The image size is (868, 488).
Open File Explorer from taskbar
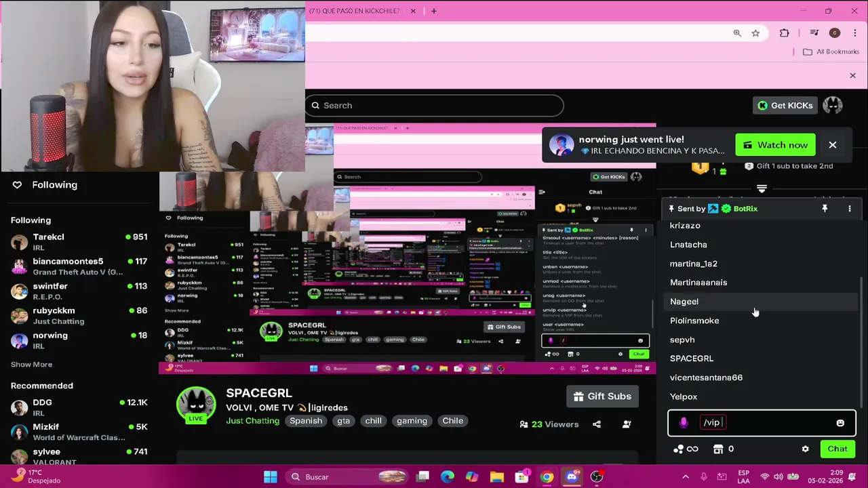(x=497, y=477)
